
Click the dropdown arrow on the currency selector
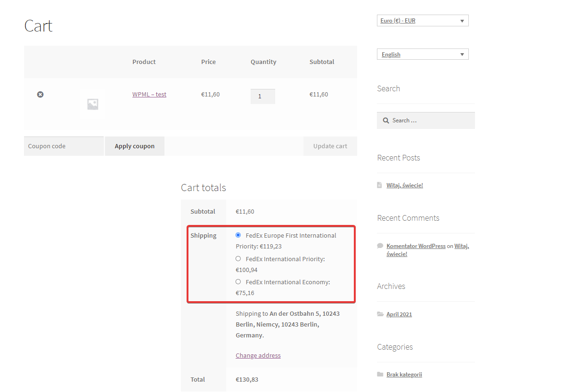tap(462, 20)
